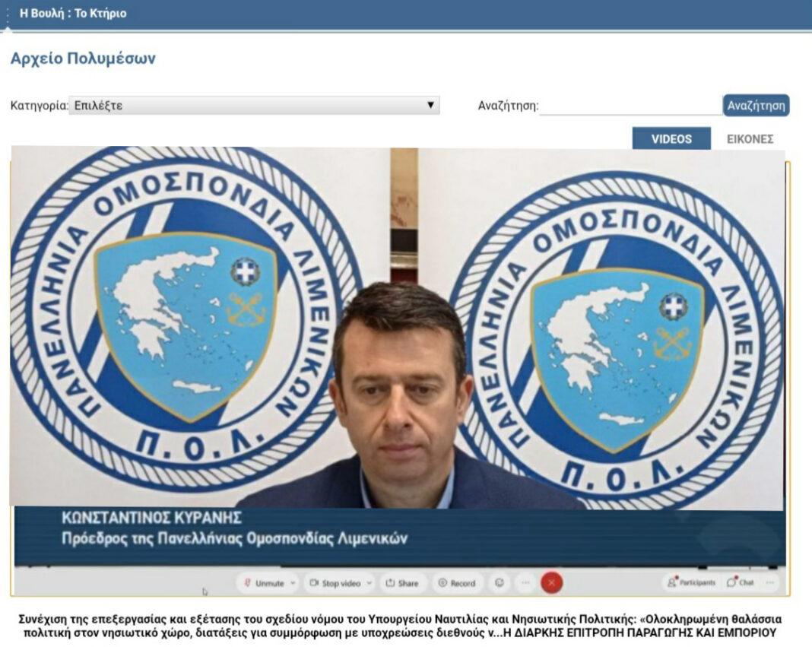Image resolution: width=812 pixels, height=647 pixels.
Task: Open the Chat panel
Action: (x=741, y=582)
